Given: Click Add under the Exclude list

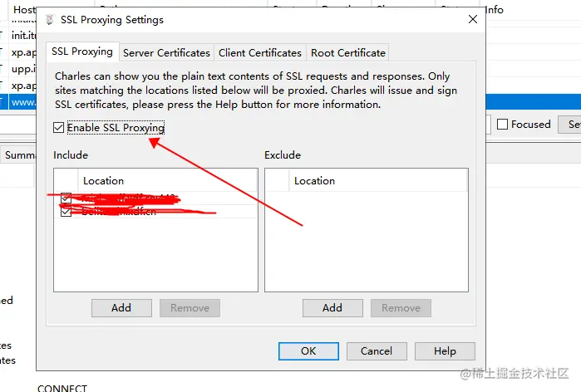Looking at the screenshot, I should [332, 308].
